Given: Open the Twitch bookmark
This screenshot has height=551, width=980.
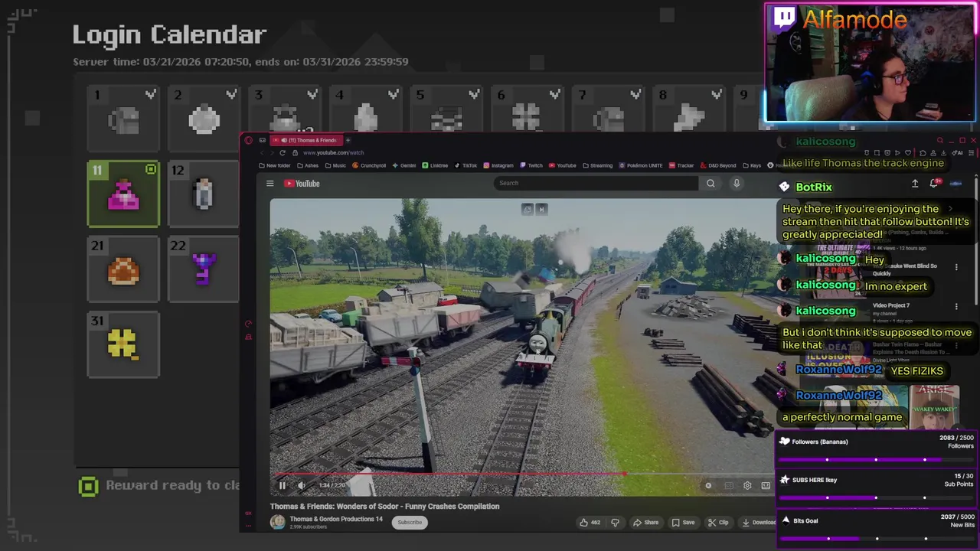Looking at the screenshot, I should coord(531,165).
